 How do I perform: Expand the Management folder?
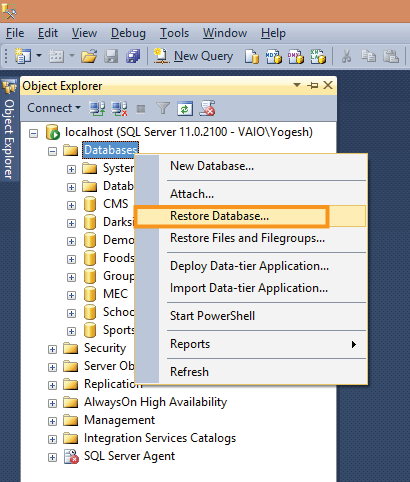coord(52,421)
